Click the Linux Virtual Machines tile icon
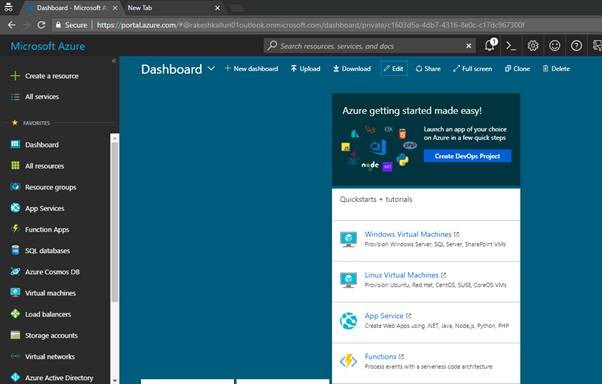 348,280
